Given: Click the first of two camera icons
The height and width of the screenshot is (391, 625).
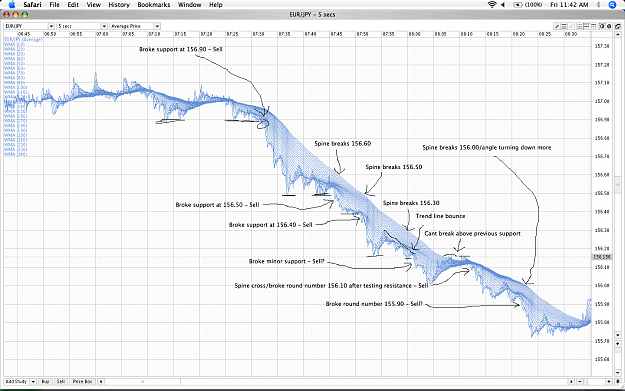Looking at the screenshot, I should pyautogui.click(x=602, y=26).
